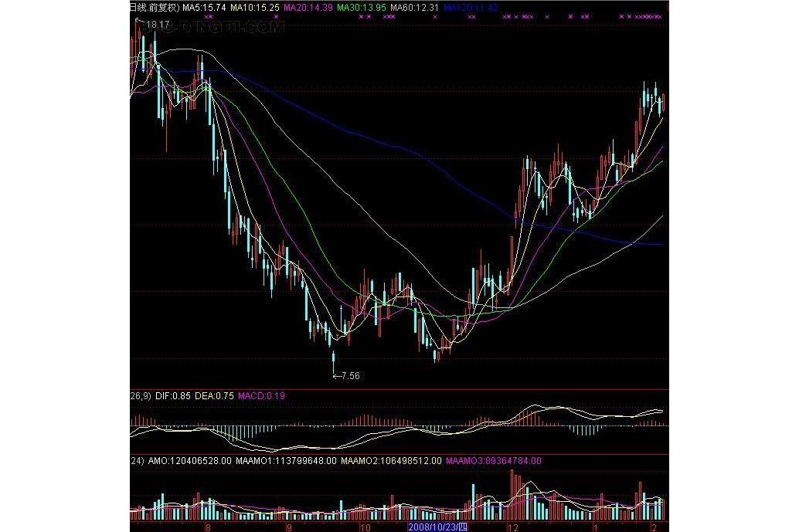
Task: Click month 8 on time axis
Action: pyautogui.click(x=207, y=527)
